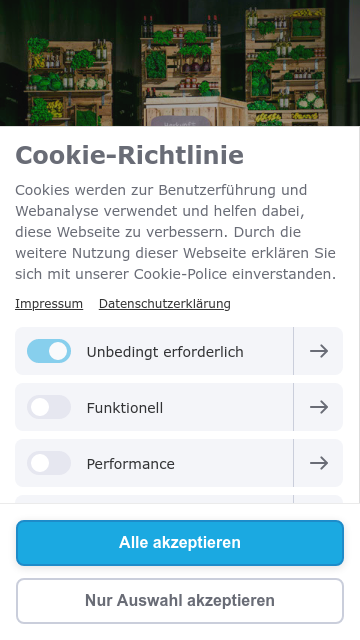Screen dimensions: 360x640
Task: Click the partially hidden Herkunft badge
Action: click(x=181, y=121)
